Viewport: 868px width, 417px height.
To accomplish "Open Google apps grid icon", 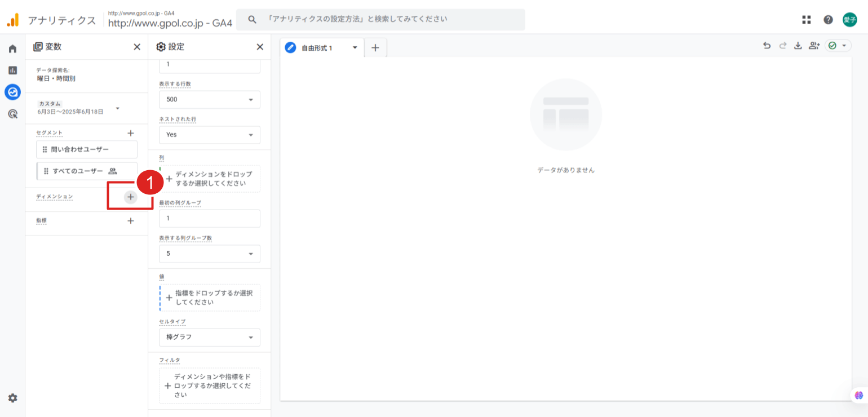I will pyautogui.click(x=807, y=20).
